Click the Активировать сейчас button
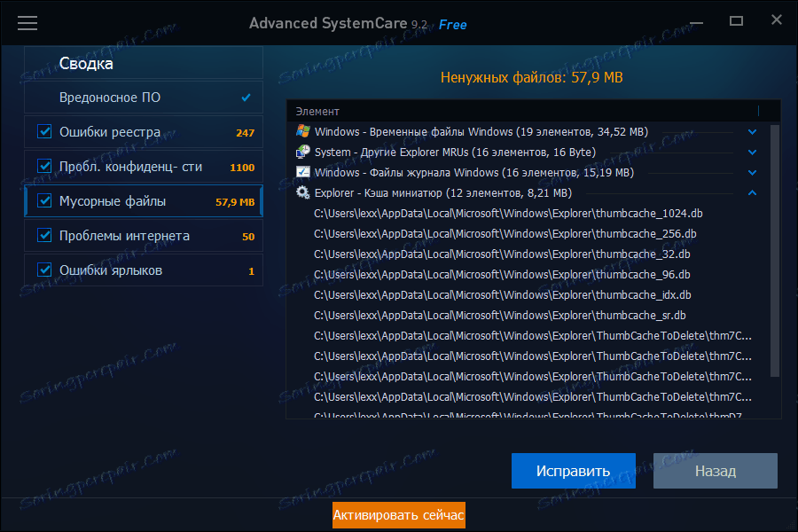The height and width of the screenshot is (532, 798). (x=398, y=515)
